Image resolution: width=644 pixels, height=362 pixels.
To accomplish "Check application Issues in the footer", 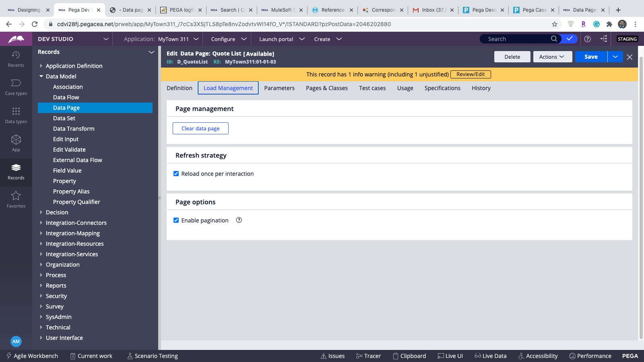I will pyautogui.click(x=333, y=356).
